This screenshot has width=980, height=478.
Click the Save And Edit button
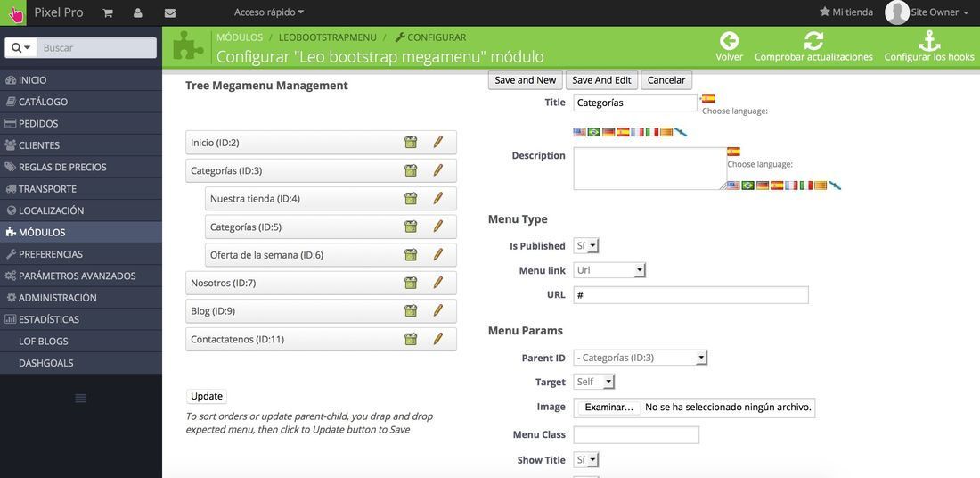coord(601,80)
